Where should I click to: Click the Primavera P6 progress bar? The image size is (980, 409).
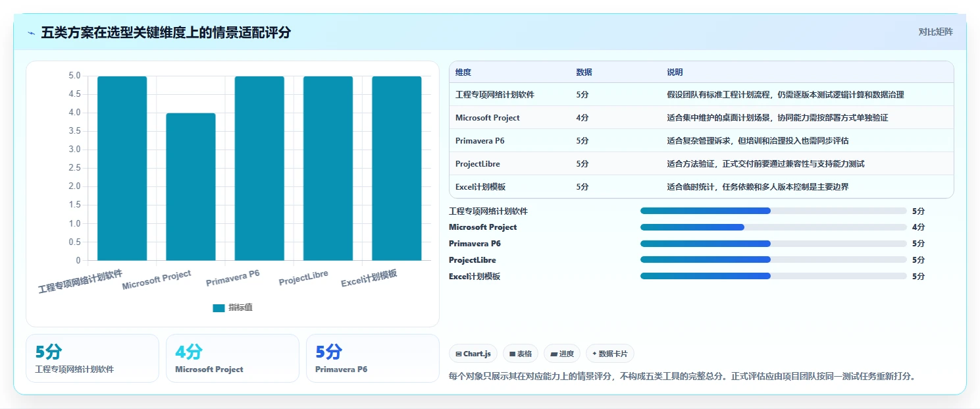pos(773,244)
